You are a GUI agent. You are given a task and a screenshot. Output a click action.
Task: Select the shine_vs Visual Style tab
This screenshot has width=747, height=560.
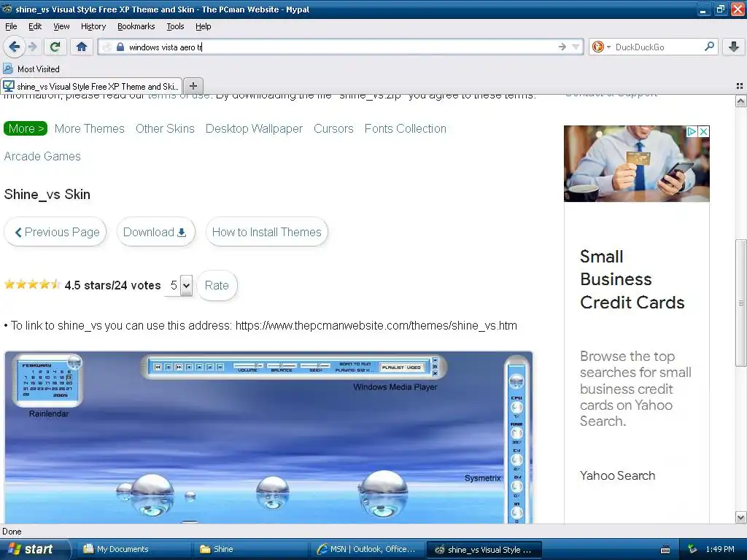pyautogui.click(x=91, y=86)
